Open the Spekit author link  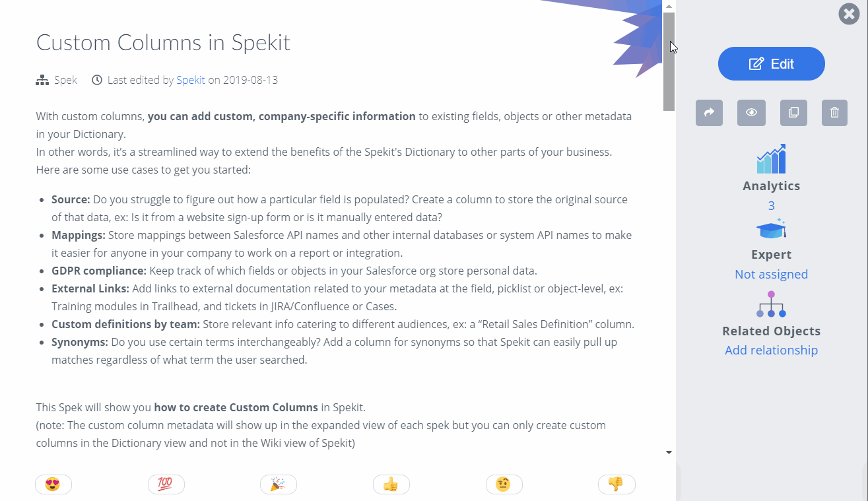click(191, 80)
